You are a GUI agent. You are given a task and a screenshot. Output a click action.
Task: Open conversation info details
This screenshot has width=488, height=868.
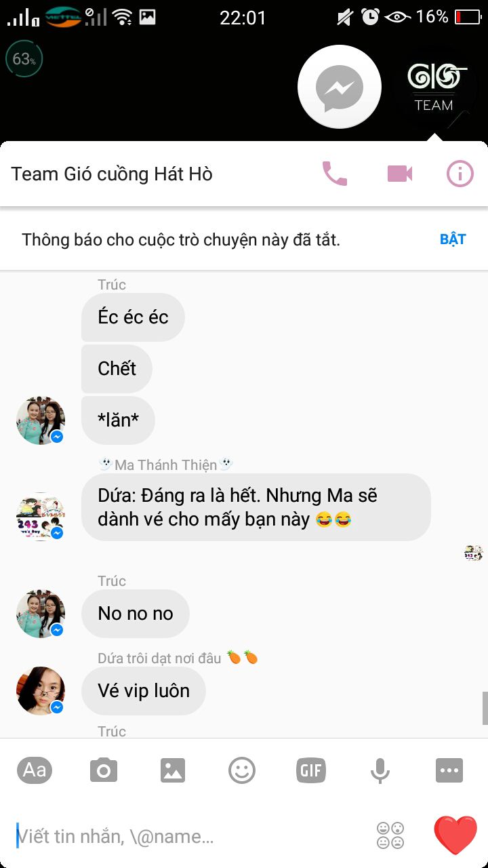460,174
